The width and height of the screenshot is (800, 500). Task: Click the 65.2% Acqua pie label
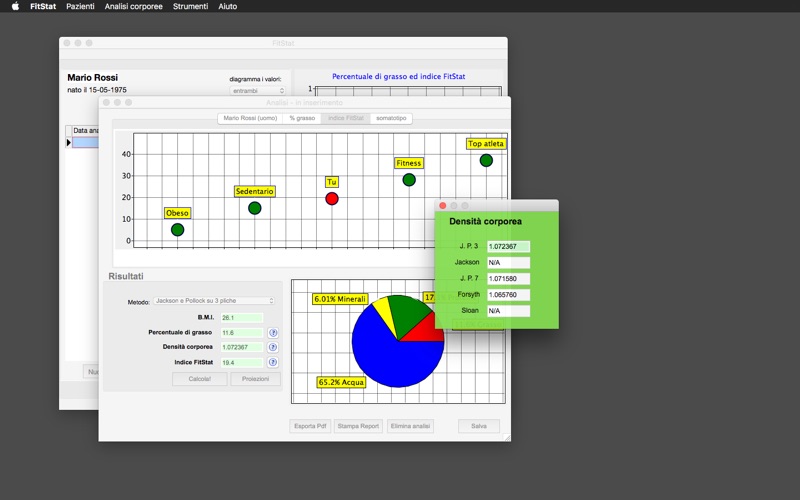pyautogui.click(x=341, y=382)
